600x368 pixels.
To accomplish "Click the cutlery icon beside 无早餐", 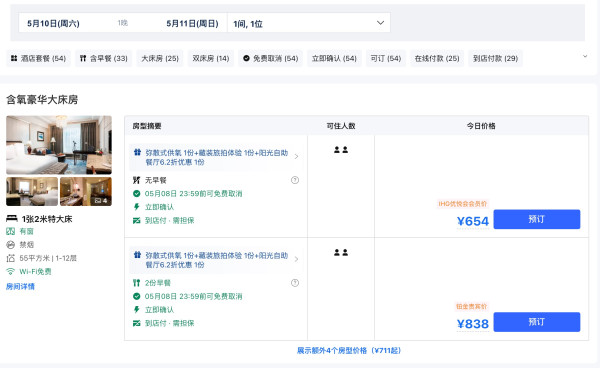I will [x=137, y=180].
